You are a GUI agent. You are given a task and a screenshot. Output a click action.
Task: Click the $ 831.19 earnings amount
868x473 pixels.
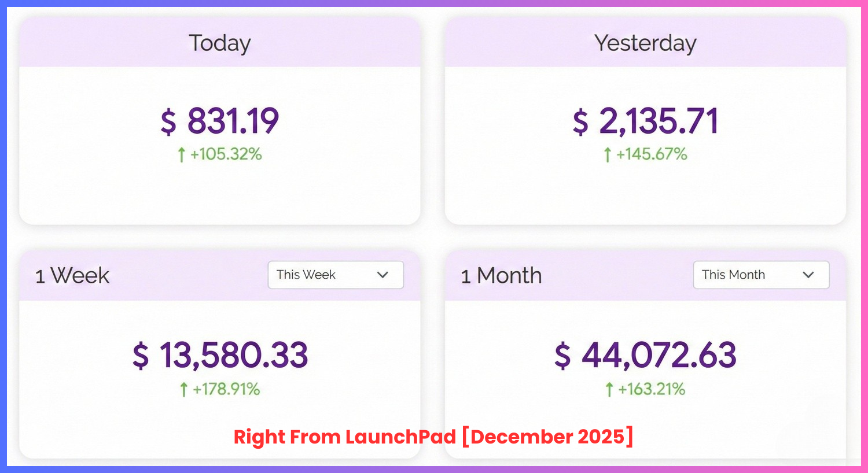tap(220, 121)
